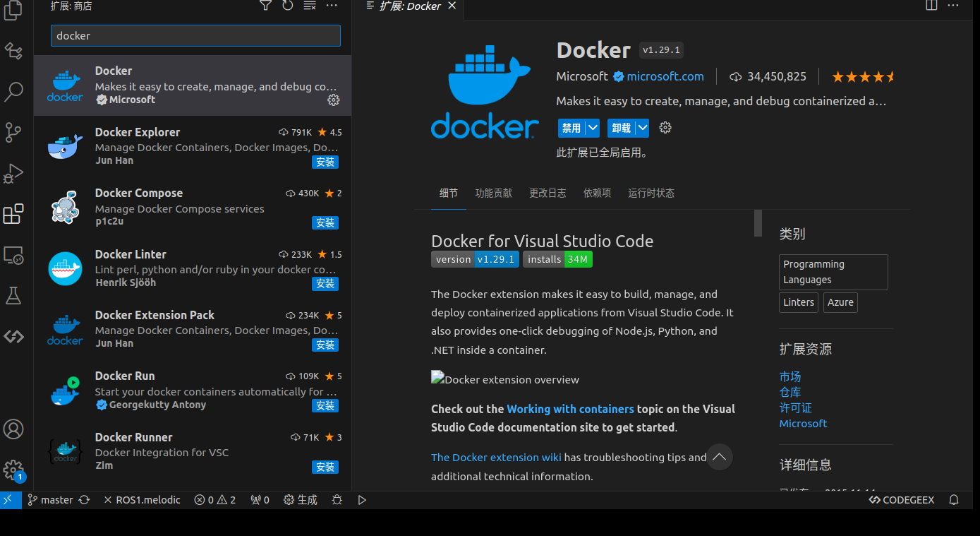Open the CodeGeeX sidebar icon
980x536 pixels.
(13, 336)
